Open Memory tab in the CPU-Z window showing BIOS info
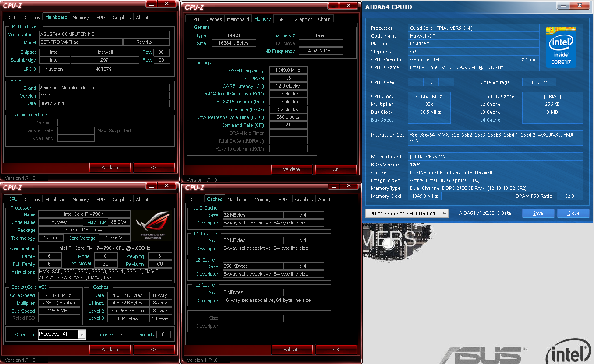Viewport: 594px width, 364px height. (x=81, y=17)
